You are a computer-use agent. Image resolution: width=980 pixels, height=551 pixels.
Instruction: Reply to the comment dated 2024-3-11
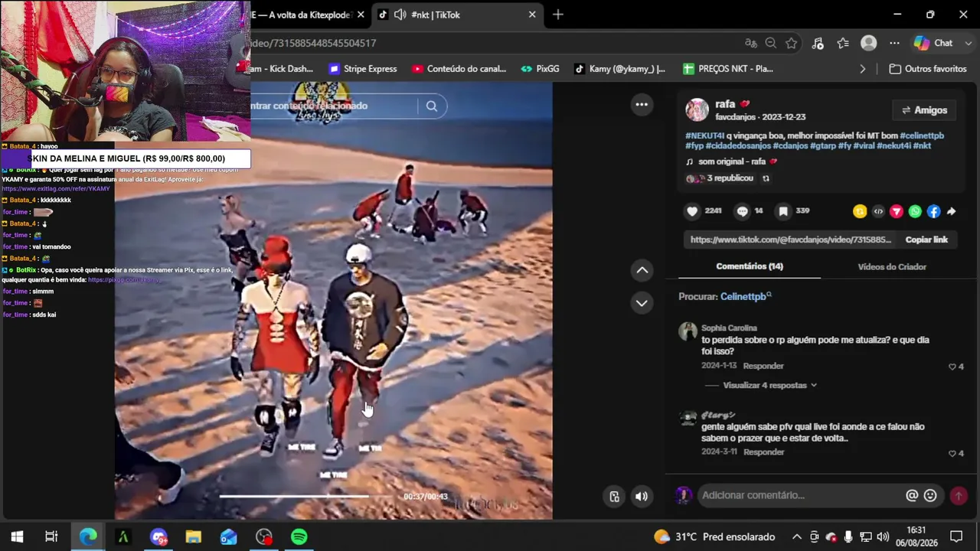coord(763,452)
